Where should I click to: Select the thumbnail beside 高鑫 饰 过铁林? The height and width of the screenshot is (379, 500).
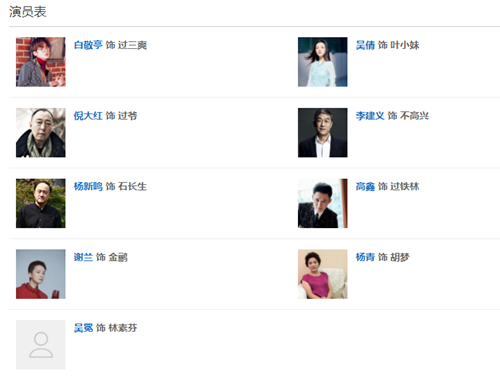(323, 203)
